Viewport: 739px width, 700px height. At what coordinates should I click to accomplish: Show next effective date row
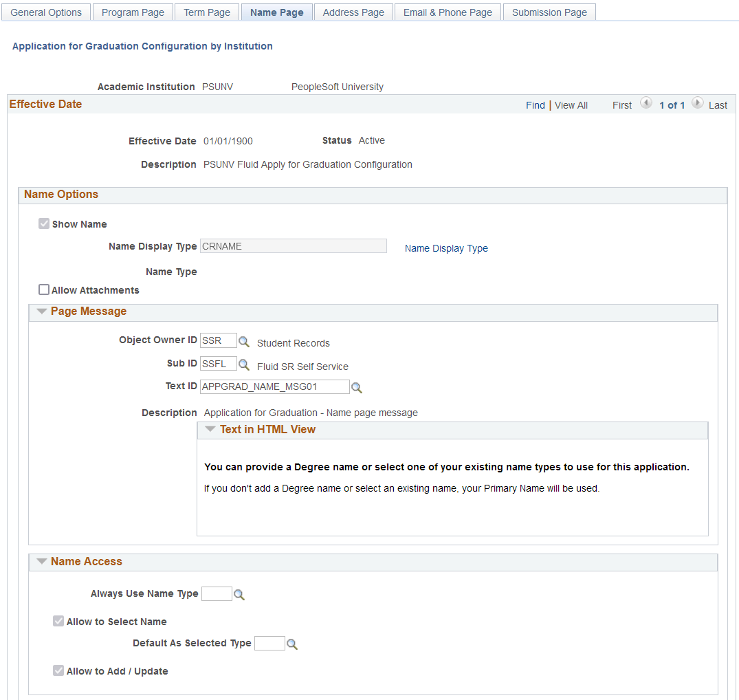coord(698,102)
